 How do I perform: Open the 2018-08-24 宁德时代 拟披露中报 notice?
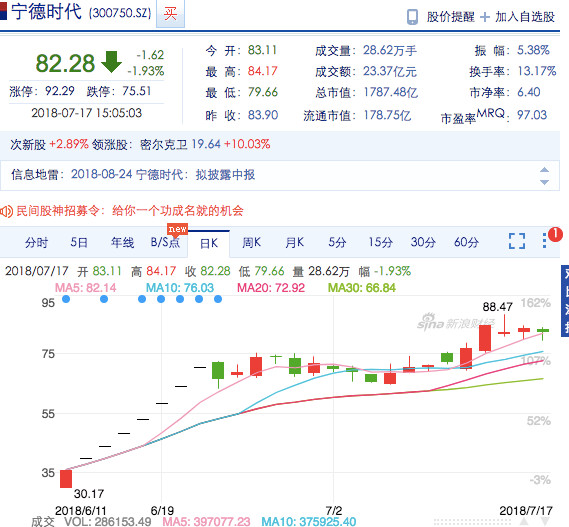pyautogui.click(x=163, y=175)
